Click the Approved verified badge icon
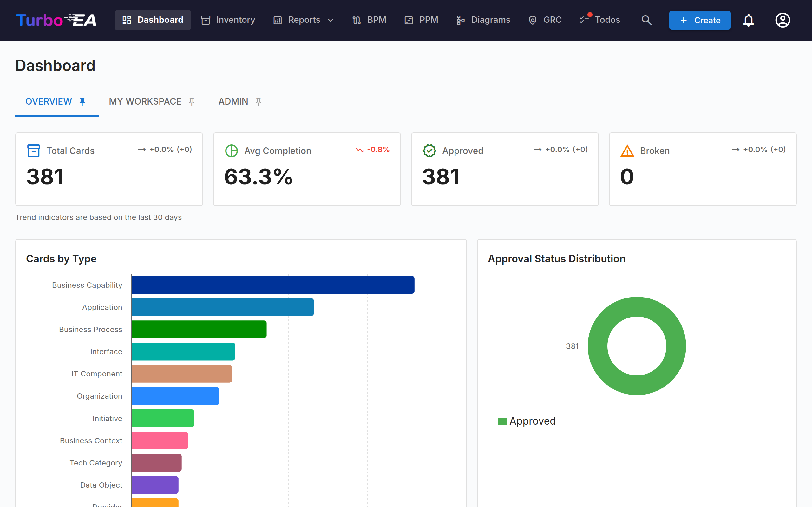 point(429,151)
